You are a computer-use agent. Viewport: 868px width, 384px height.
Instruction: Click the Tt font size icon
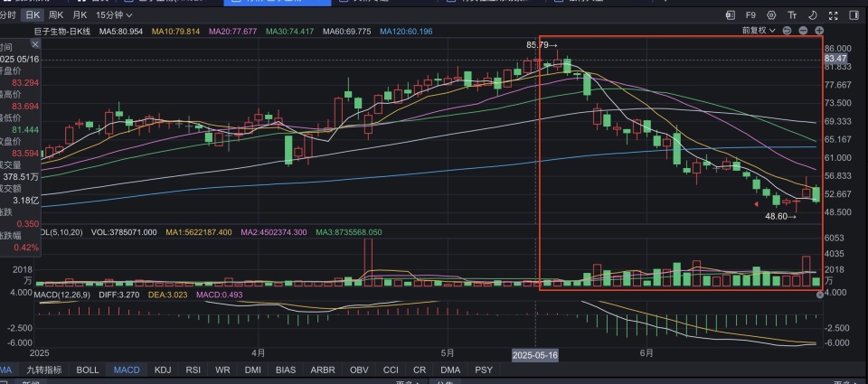[x=792, y=15]
